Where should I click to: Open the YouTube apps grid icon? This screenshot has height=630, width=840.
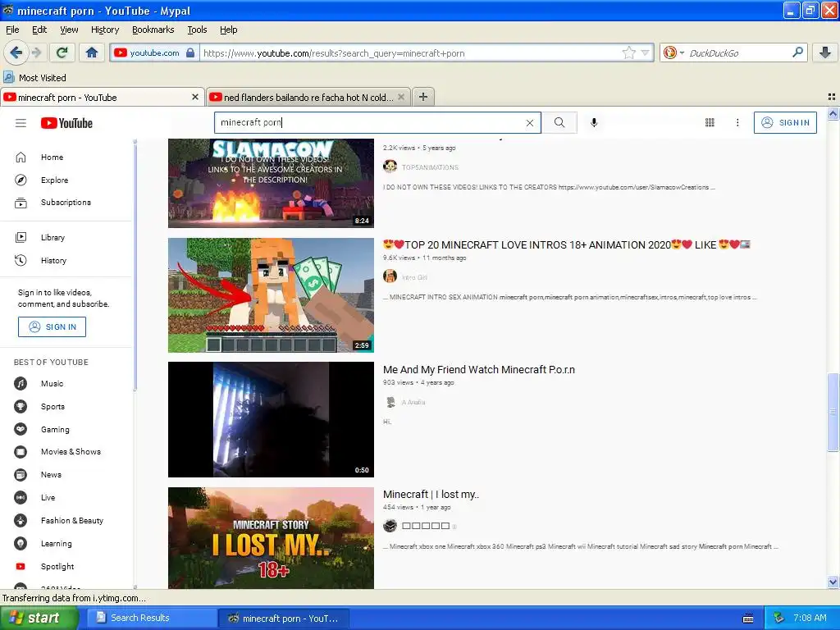click(x=710, y=123)
